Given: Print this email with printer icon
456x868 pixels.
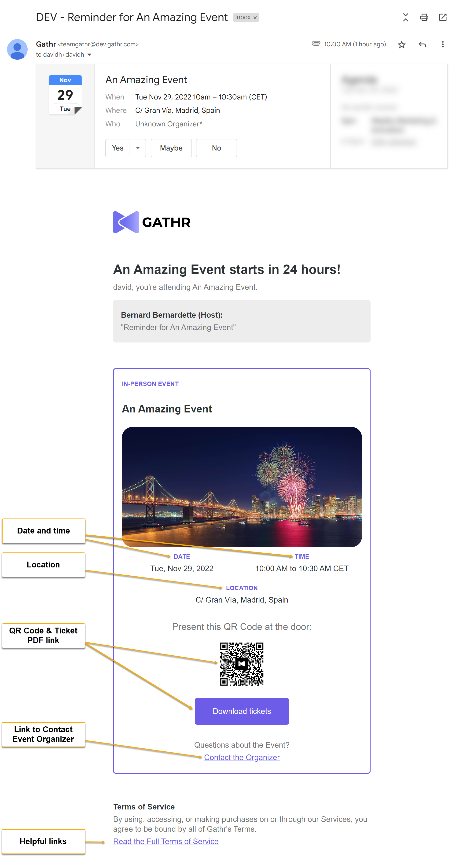Looking at the screenshot, I should click(x=424, y=18).
